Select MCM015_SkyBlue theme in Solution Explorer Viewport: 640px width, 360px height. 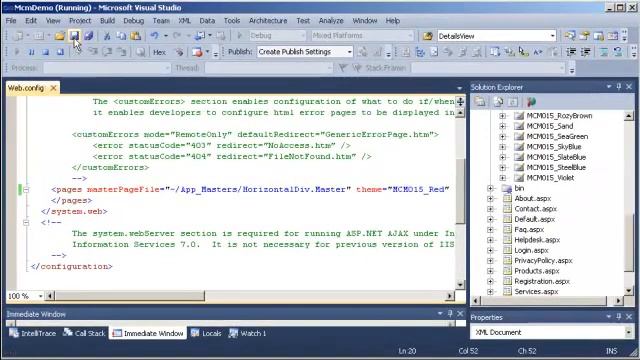click(554, 147)
